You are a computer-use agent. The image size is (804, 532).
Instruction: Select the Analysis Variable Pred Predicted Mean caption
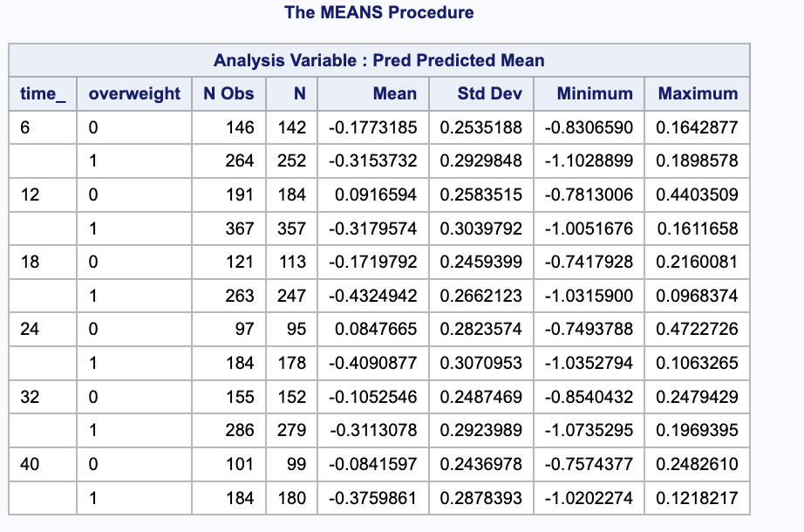[x=378, y=60]
